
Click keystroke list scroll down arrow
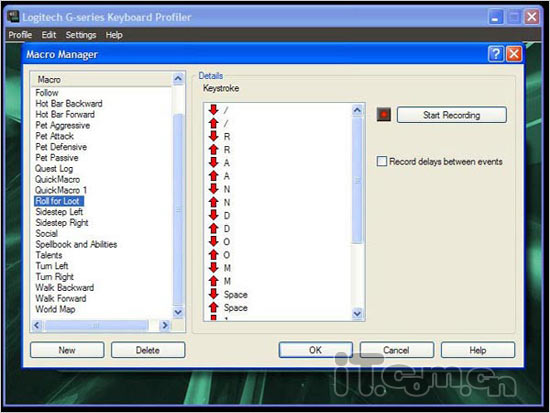[x=357, y=313]
